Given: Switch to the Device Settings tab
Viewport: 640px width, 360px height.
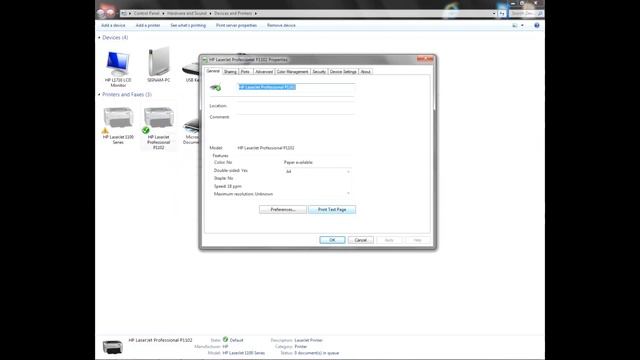Looking at the screenshot, I should pyautogui.click(x=343, y=71).
